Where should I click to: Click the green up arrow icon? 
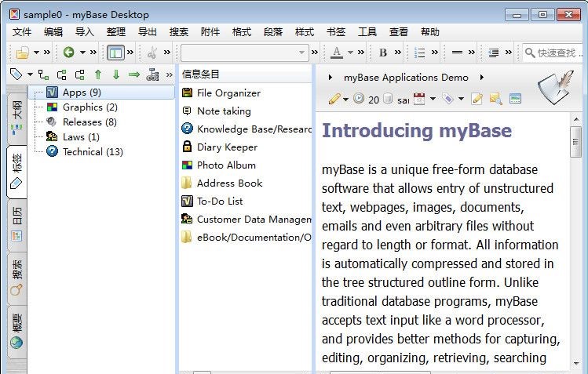(x=98, y=74)
